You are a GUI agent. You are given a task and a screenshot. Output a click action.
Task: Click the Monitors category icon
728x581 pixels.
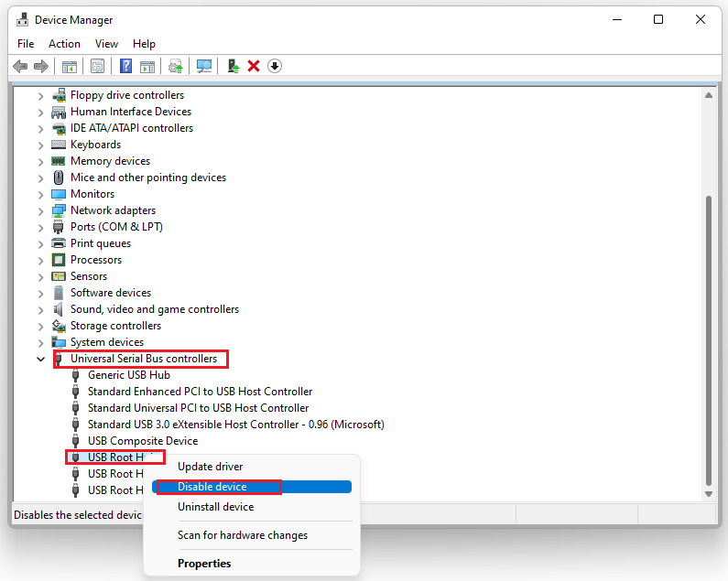click(x=59, y=194)
